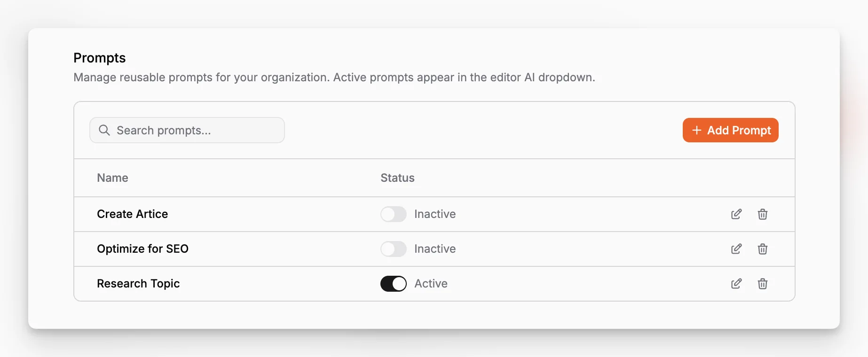Click the Add Prompt button
This screenshot has width=868, height=357.
pyautogui.click(x=730, y=130)
